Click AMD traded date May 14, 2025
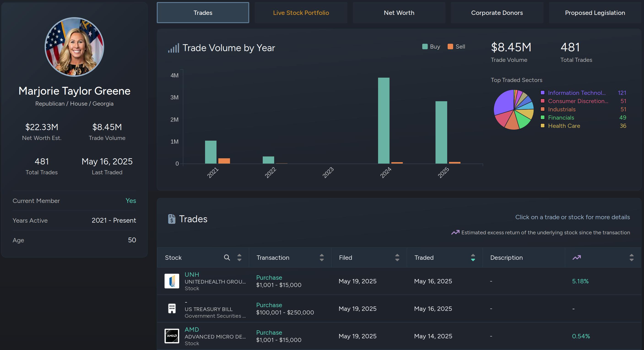Viewport: 644px width, 350px height. 433,336
